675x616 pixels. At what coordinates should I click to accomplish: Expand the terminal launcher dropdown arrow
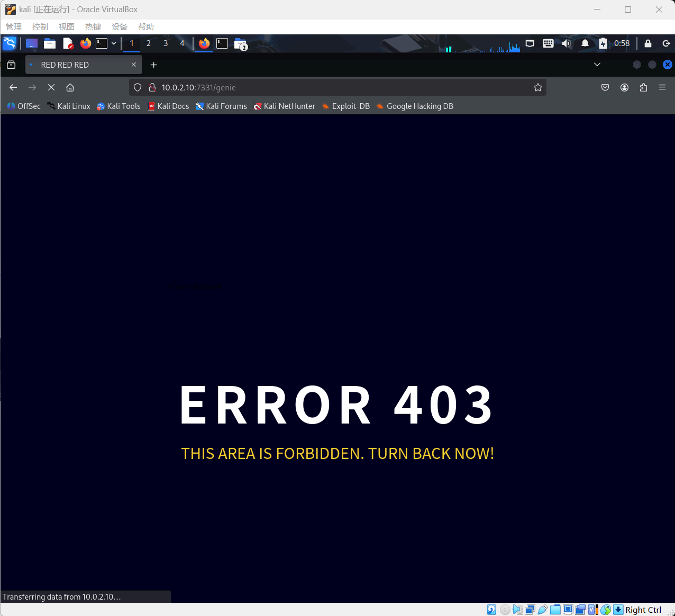(114, 43)
